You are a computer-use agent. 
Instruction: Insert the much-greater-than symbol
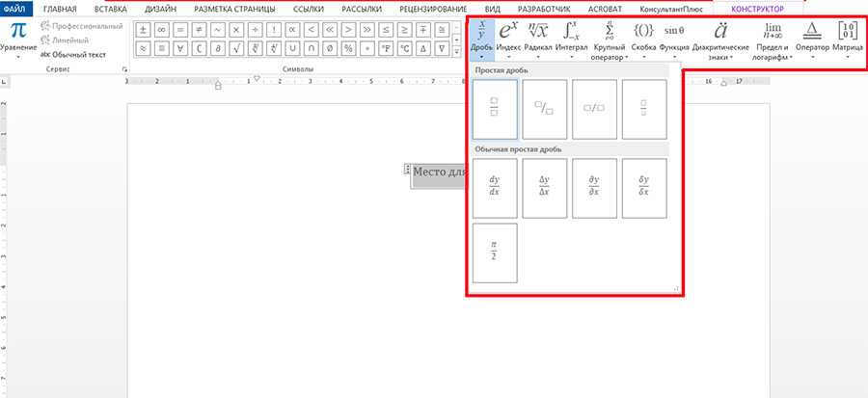368,30
